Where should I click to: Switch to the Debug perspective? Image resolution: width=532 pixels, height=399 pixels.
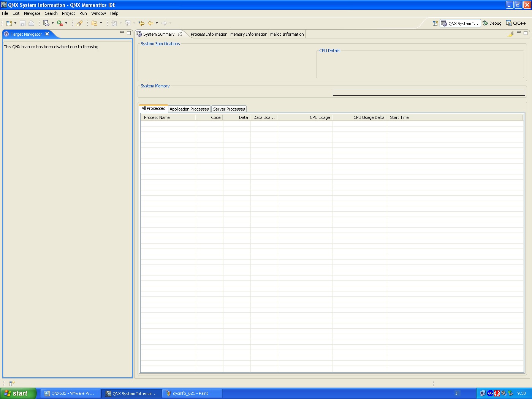pyautogui.click(x=492, y=23)
